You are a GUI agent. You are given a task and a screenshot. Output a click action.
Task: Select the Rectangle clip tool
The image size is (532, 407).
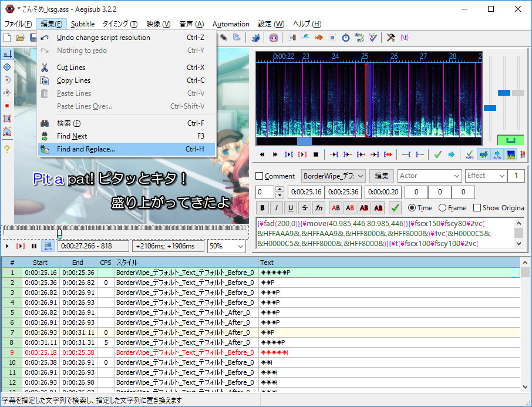click(x=7, y=119)
